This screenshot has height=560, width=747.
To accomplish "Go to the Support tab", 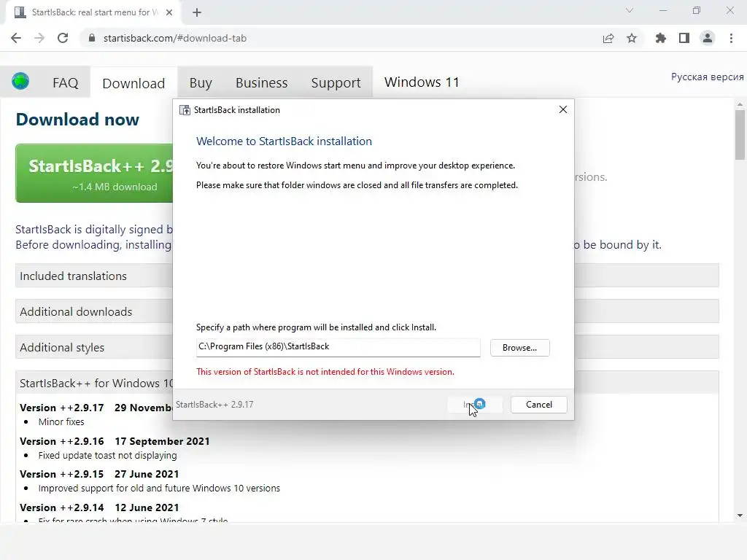I will (336, 83).
